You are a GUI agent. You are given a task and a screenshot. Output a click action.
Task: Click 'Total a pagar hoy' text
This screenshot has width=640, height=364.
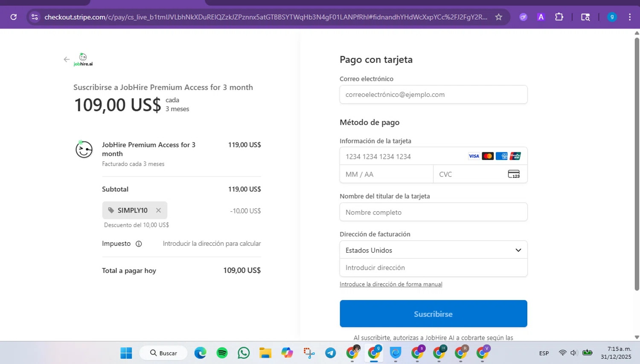129,271
